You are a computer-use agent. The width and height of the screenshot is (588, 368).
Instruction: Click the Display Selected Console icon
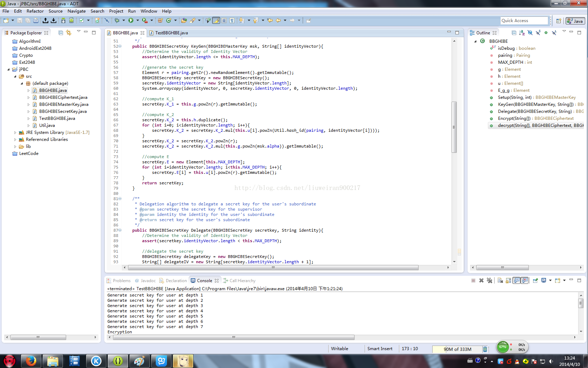point(544,280)
